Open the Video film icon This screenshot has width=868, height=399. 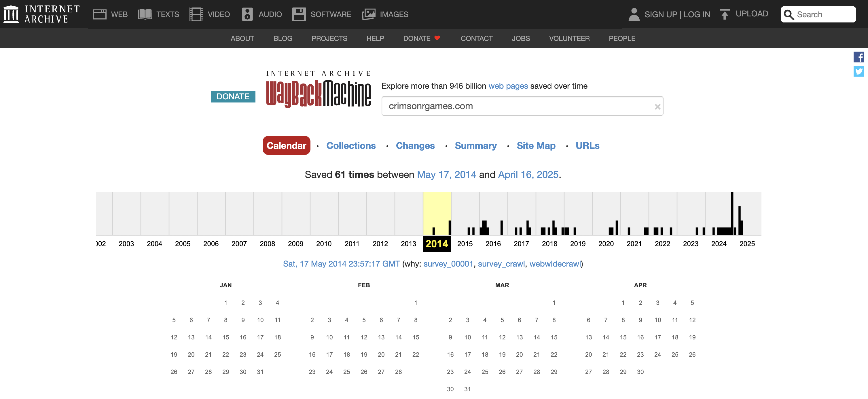click(x=196, y=14)
